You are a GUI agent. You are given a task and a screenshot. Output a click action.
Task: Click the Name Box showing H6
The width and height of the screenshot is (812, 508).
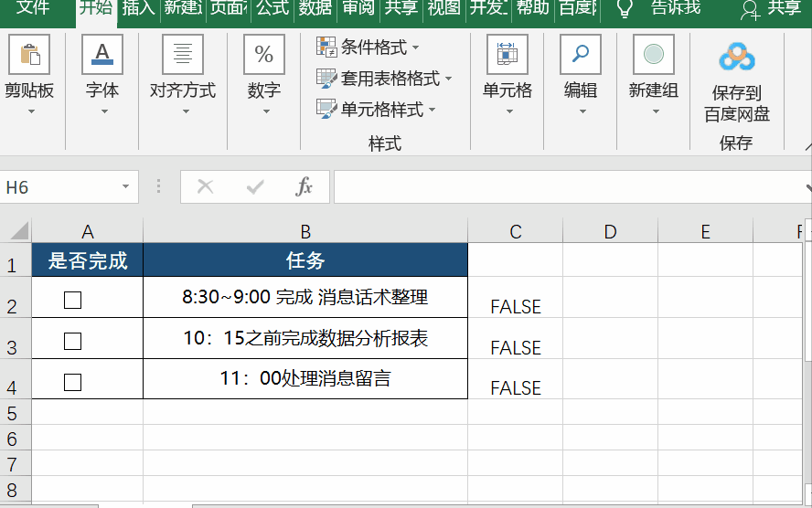point(62,186)
